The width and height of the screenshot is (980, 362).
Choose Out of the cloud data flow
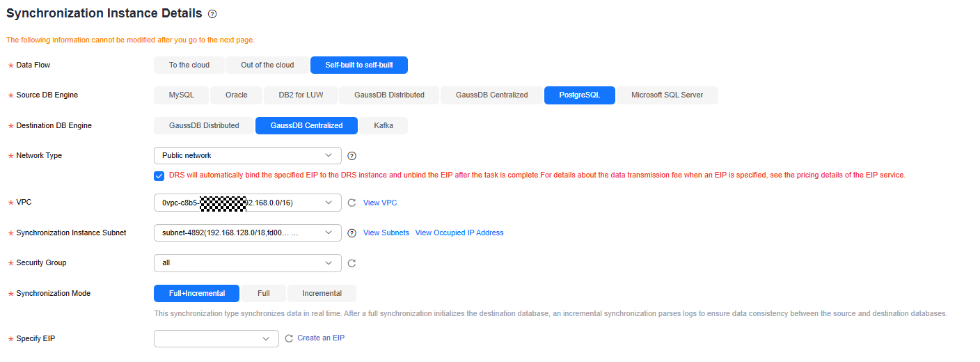(267, 65)
